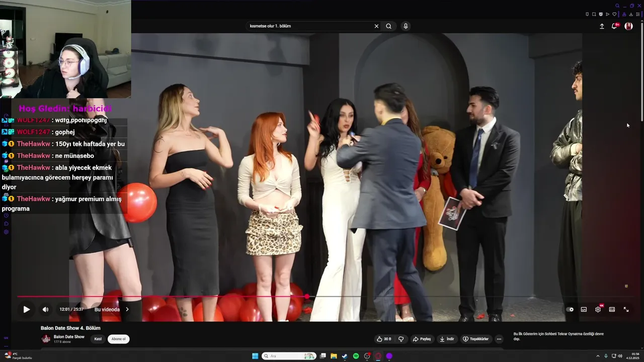Click the İndir download button
Image resolution: width=644 pixels, height=362 pixels.
click(x=447, y=339)
